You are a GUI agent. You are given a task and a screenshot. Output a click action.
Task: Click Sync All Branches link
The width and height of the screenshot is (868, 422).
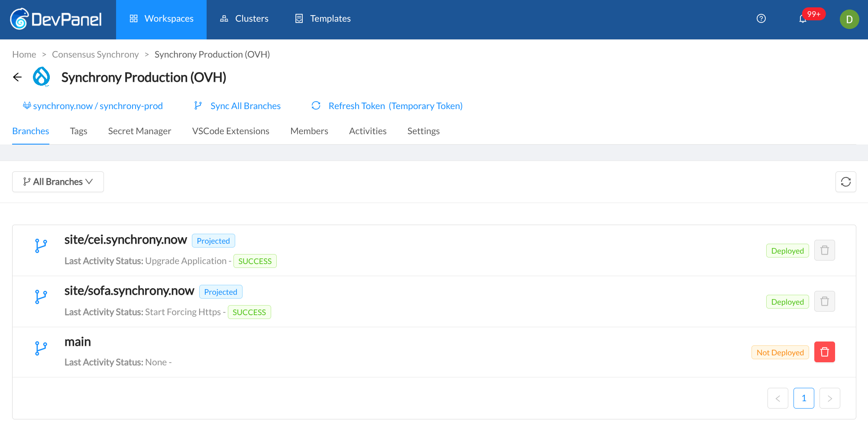pyautogui.click(x=246, y=106)
